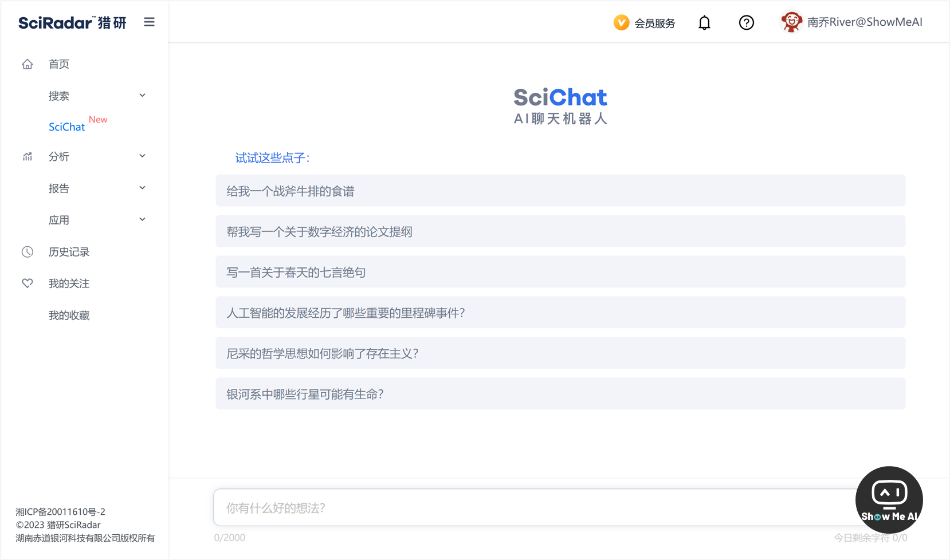
Task: Pick suggestion about 数字经济 论文提纲
Action: (x=560, y=231)
